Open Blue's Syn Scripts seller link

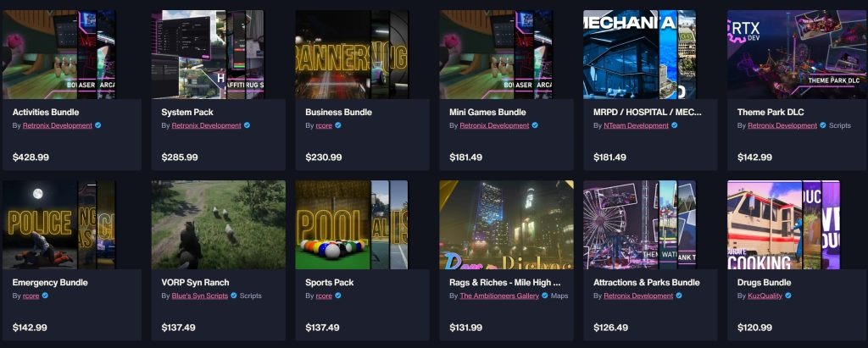point(200,296)
